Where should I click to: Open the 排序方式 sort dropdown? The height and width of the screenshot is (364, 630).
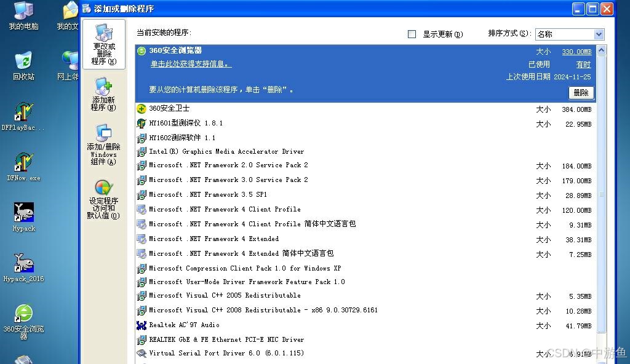point(570,34)
